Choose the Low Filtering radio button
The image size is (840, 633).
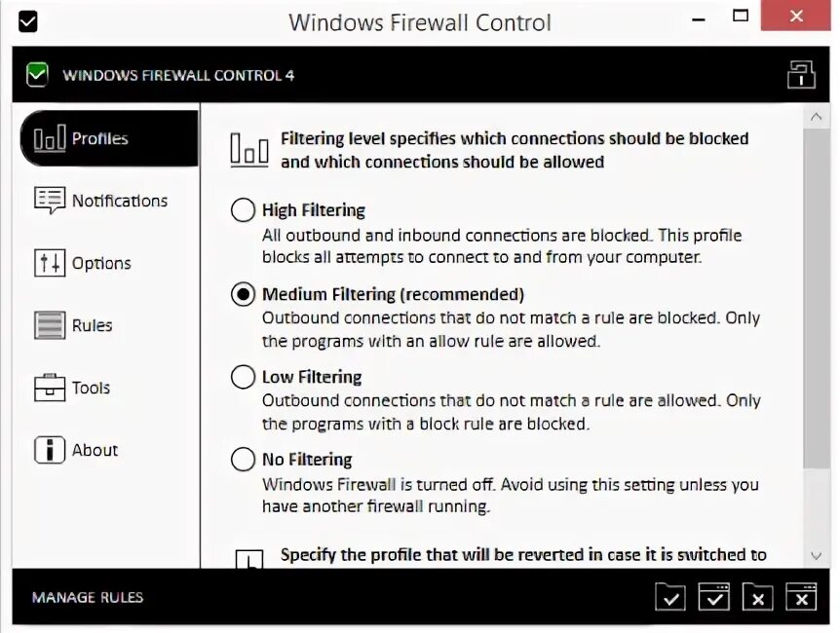pyautogui.click(x=243, y=377)
